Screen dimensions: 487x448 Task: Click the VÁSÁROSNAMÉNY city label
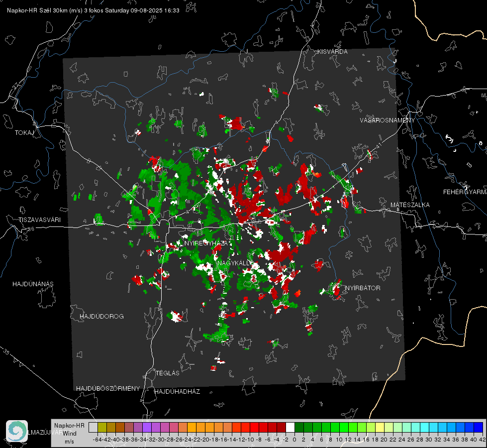click(x=388, y=120)
